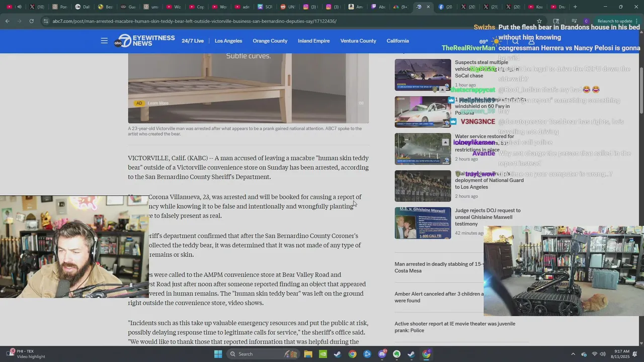The image size is (644, 362).
Task: Open the Evernote taskbar icon
Action: pos(397,354)
